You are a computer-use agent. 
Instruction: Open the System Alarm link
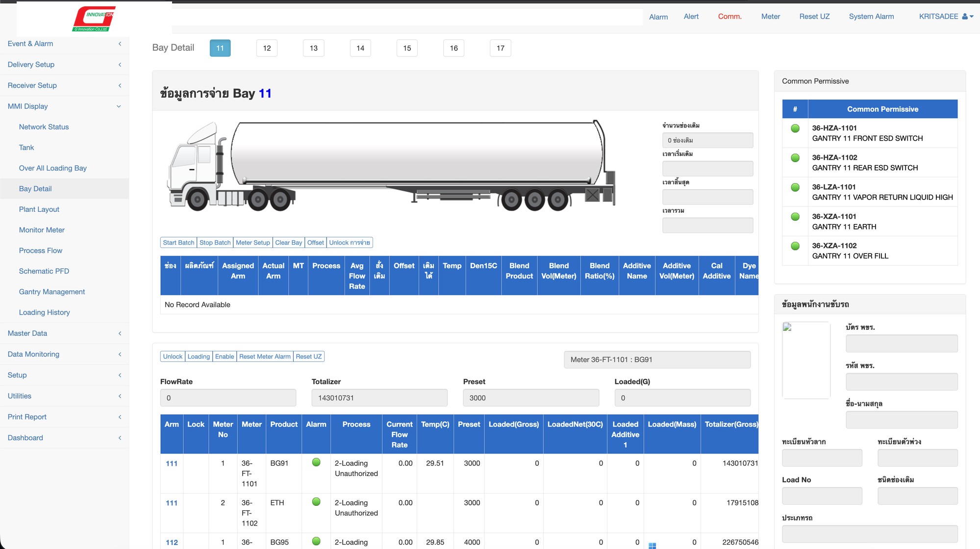[x=871, y=17]
